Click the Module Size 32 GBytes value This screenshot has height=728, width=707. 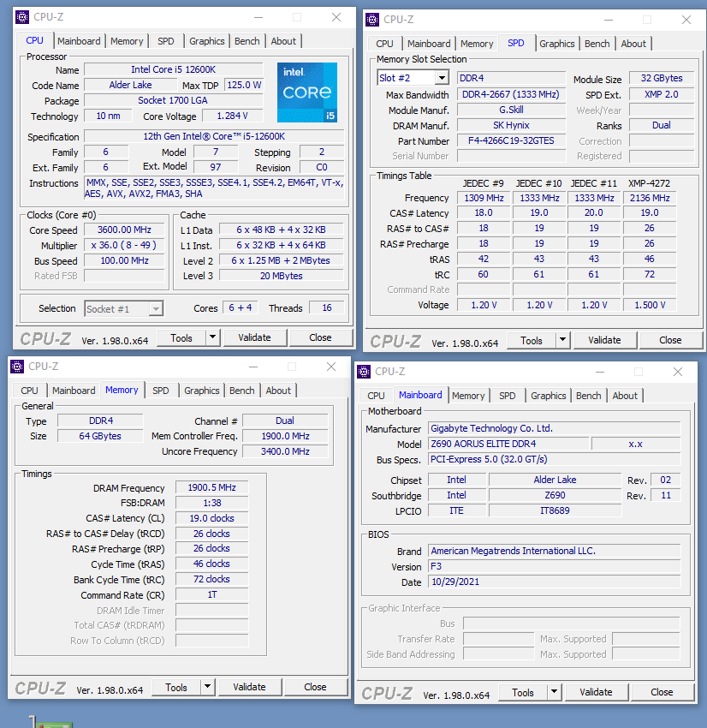click(662, 78)
